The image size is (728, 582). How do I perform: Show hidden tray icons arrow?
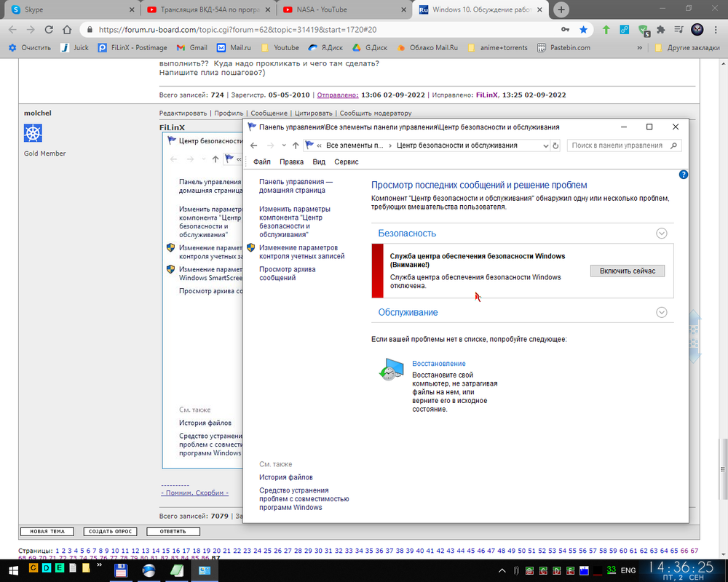(502, 570)
